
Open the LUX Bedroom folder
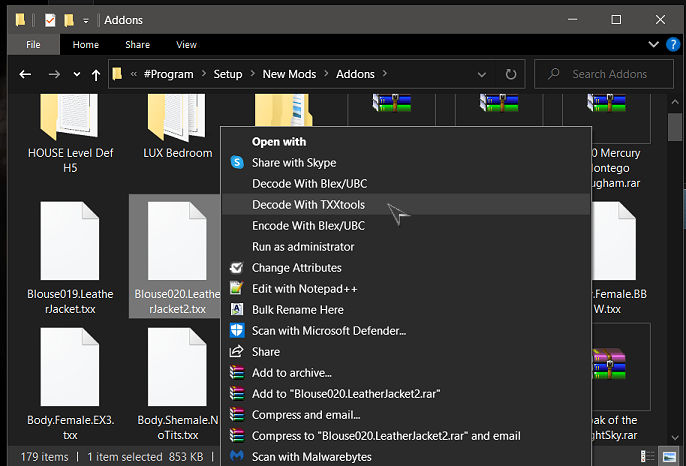177,127
